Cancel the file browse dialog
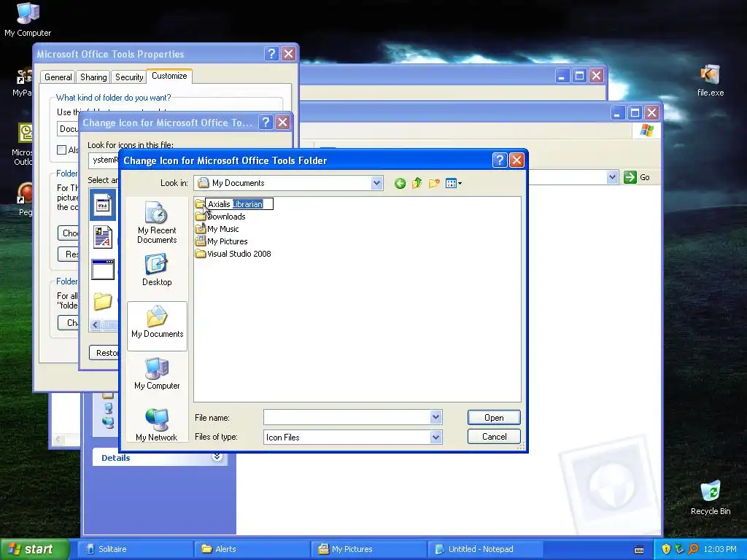Screen dimensions: 747x560 (x=494, y=437)
